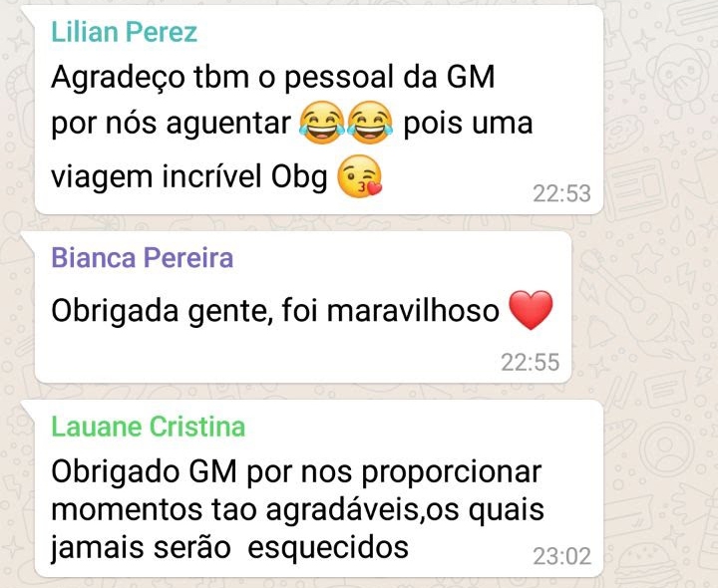The width and height of the screenshot is (718, 588).
Task: Click the line 'jamais serão esquecidos'
Action: [229, 547]
